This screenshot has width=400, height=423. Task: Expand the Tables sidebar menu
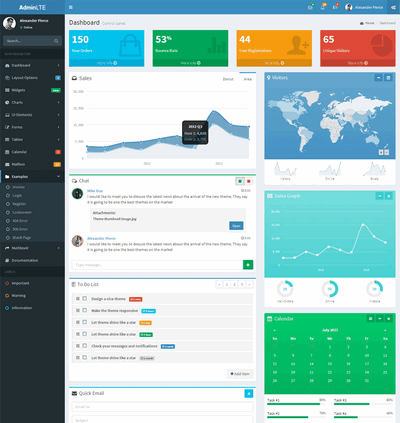point(32,139)
